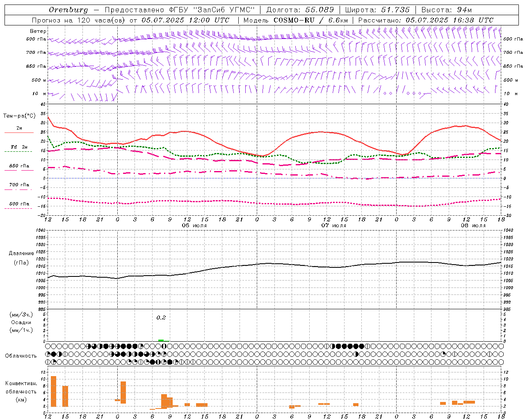This screenshot has width=525, height=420.
Task: Click the green precipitation bar
Action: coord(161,340)
